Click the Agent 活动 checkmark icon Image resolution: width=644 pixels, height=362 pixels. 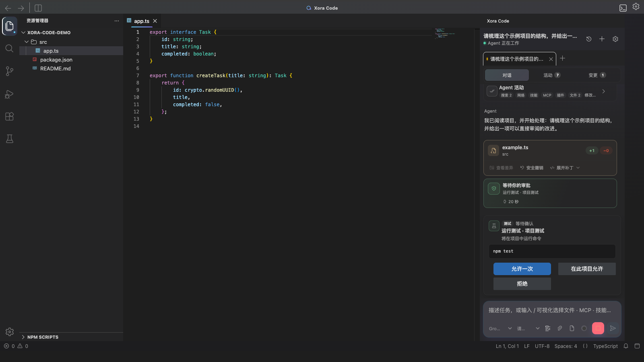[492, 91]
